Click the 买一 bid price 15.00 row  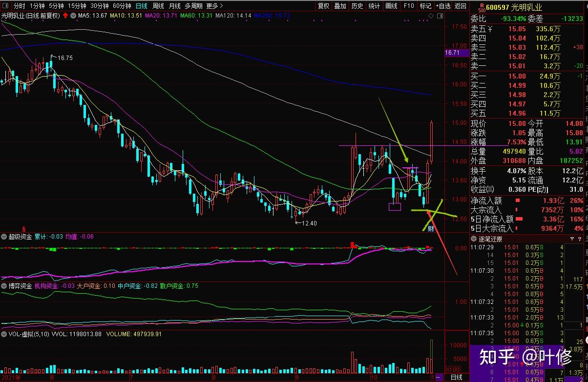tap(527, 76)
